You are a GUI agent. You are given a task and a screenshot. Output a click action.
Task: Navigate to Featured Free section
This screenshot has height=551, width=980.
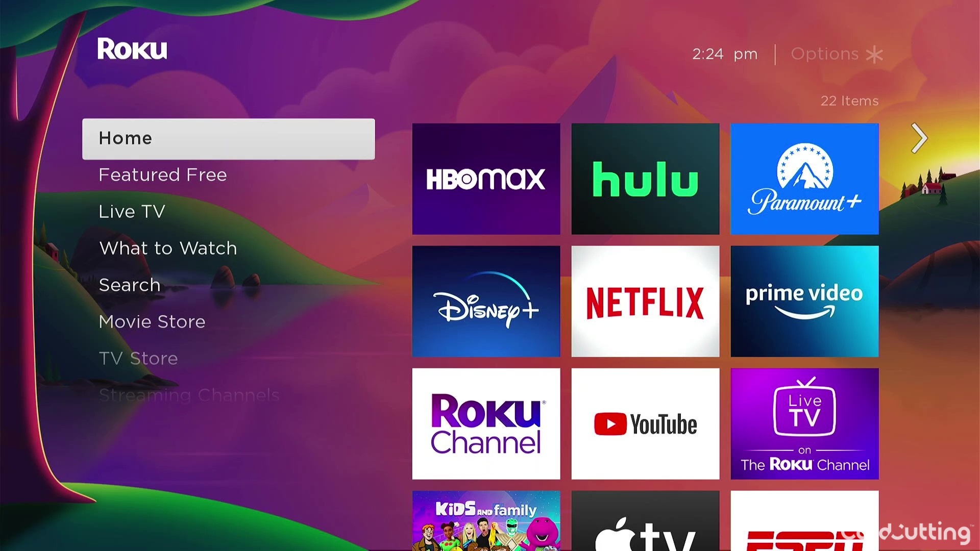[x=162, y=174]
